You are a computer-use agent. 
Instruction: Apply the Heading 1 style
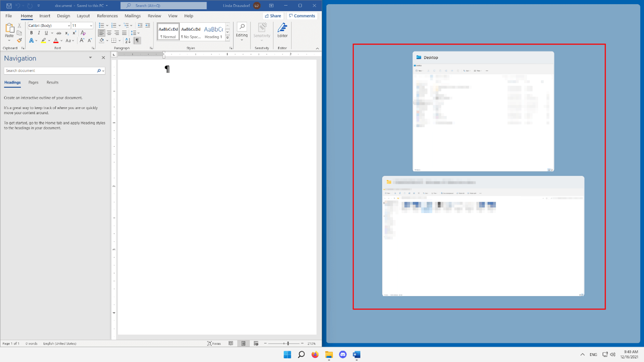click(213, 32)
